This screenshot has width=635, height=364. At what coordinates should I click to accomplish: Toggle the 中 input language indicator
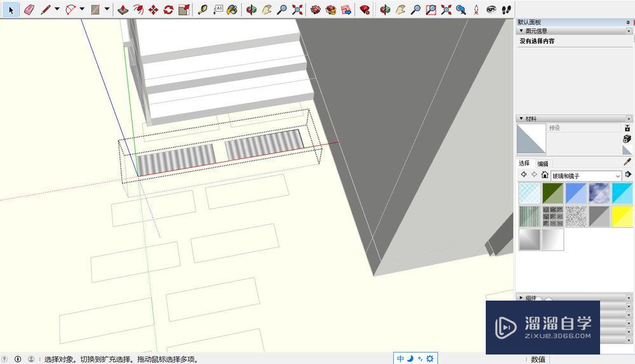pos(400,359)
